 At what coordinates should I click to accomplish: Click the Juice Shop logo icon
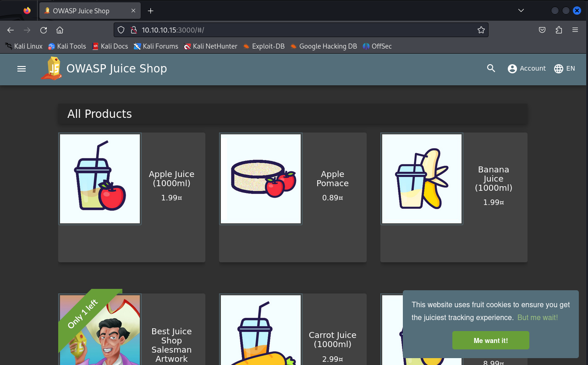(52, 69)
